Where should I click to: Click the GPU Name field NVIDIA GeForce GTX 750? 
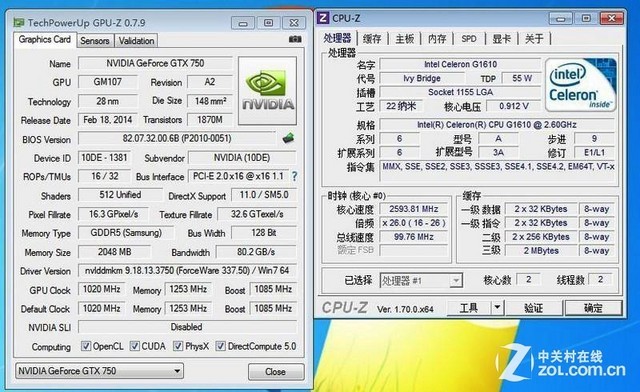click(x=155, y=63)
